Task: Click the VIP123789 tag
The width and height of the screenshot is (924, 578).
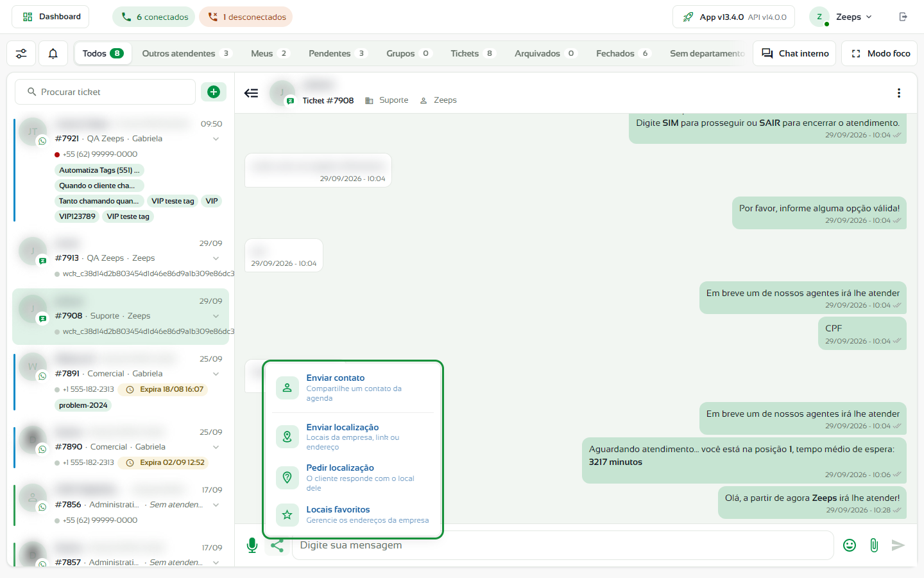Action: point(77,216)
